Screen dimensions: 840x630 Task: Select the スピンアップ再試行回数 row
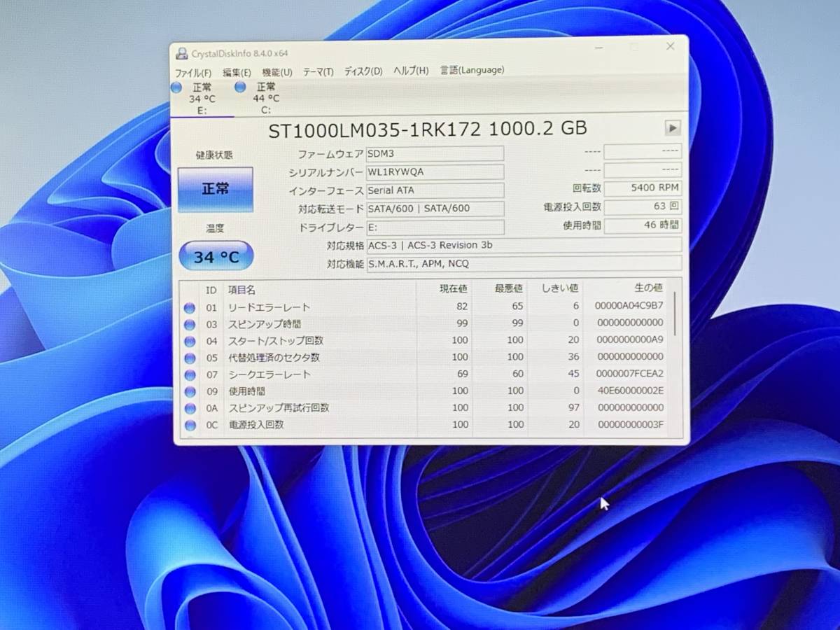click(424, 407)
